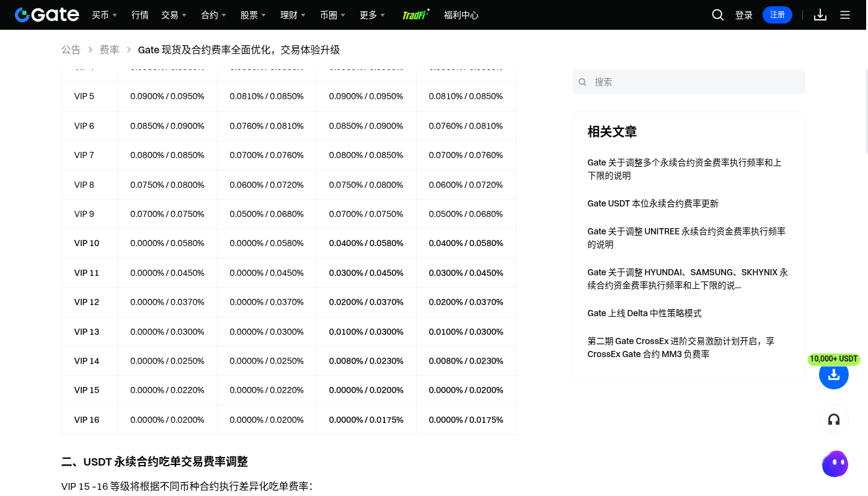Image resolution: width=868 pixels, height=496 pixels.
Task: Open the 行情 menu item
Action: pyautogui.click(x=140, y=15)
